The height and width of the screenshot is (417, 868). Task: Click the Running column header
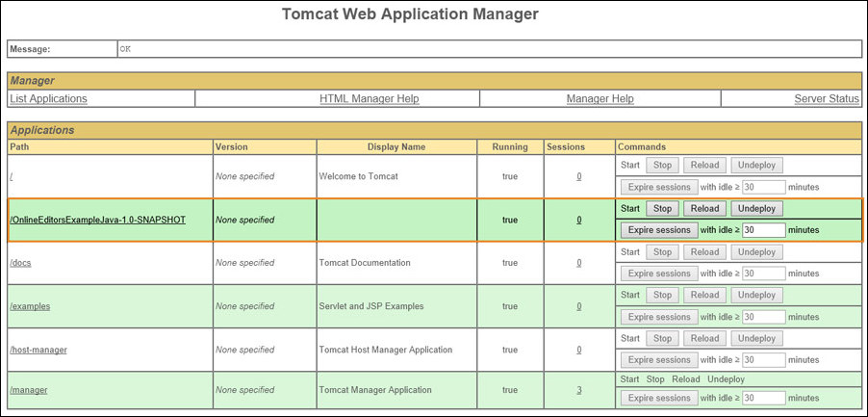(x=510, y=146)
